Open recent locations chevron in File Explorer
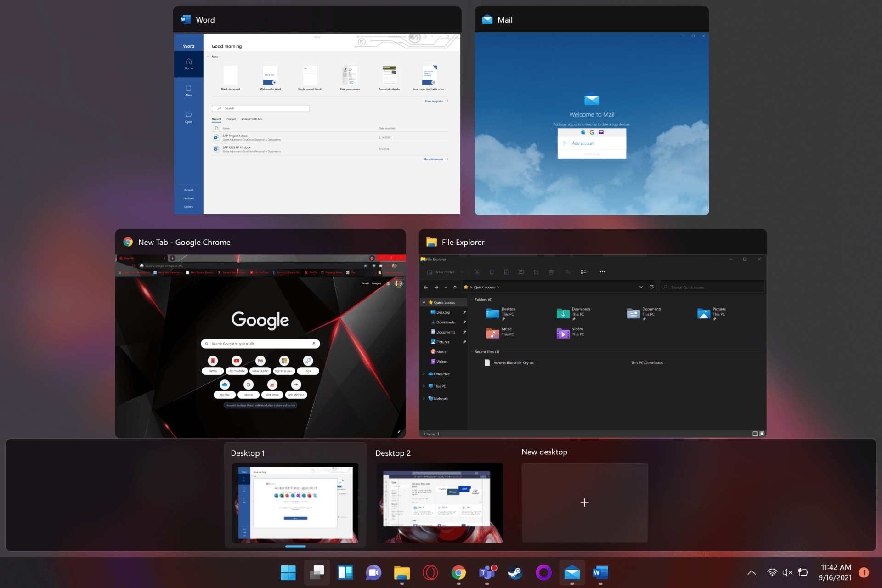The height and width of the screenshot is (588, 882). 446,287
